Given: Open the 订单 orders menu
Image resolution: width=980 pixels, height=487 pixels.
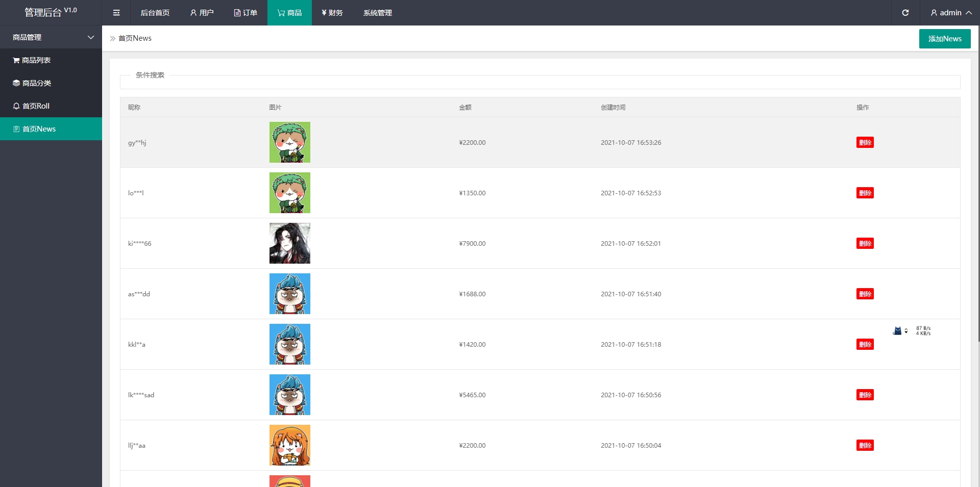Looking at the screenshot, I should click(246, 13).
